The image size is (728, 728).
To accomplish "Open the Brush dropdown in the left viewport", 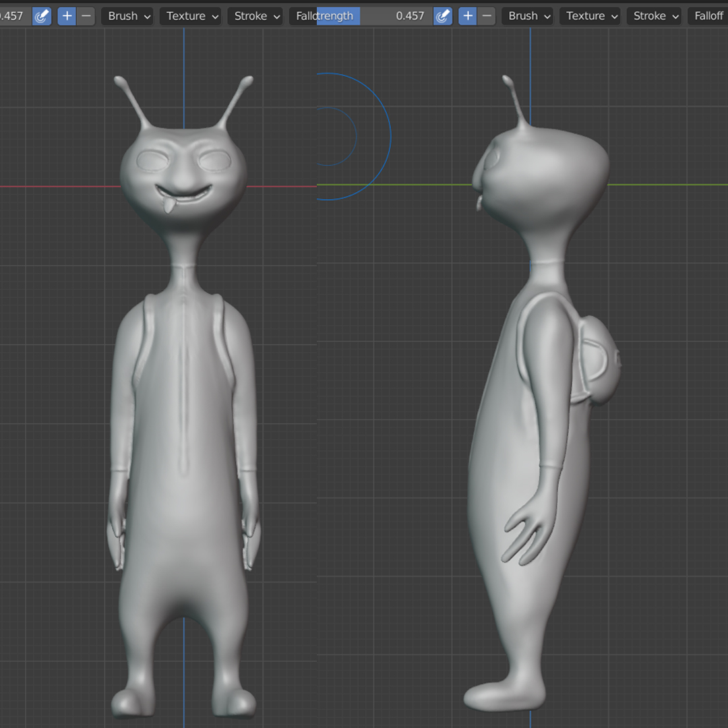I will pyautogui.click(x=127, y=16).
